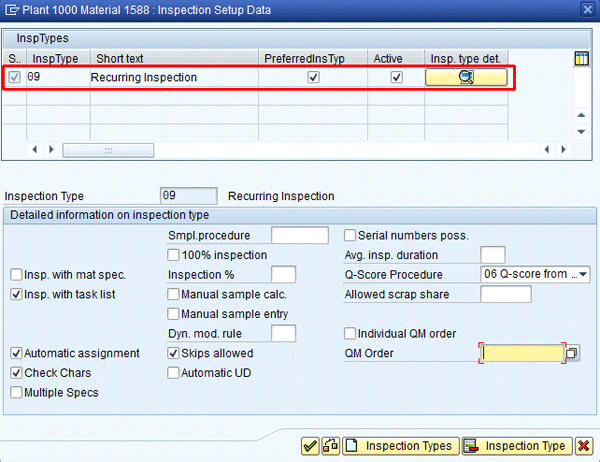Image resolution: width=600 pixels, height=462 pixels.
Task: Open table column configuration icon
Action: coord(582,60)
